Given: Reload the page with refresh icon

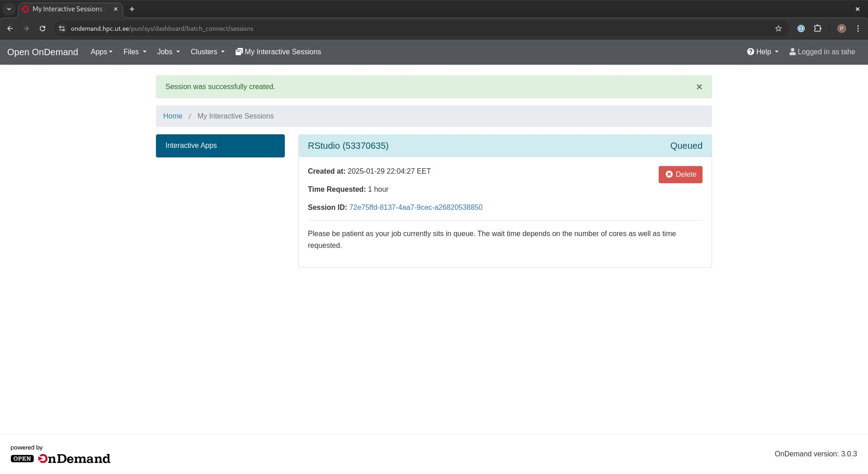Looking at the screenshot, I should coord(42,28).
